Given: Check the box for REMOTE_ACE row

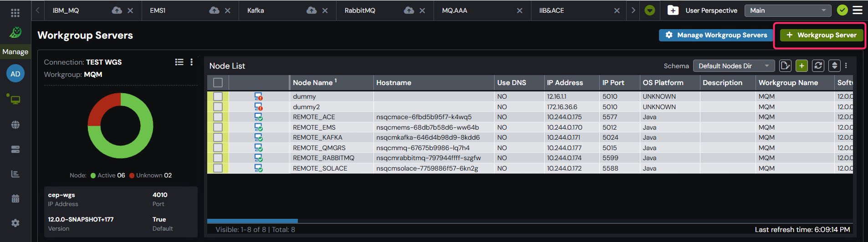Looking at the screenshot, I should point(218,117).
